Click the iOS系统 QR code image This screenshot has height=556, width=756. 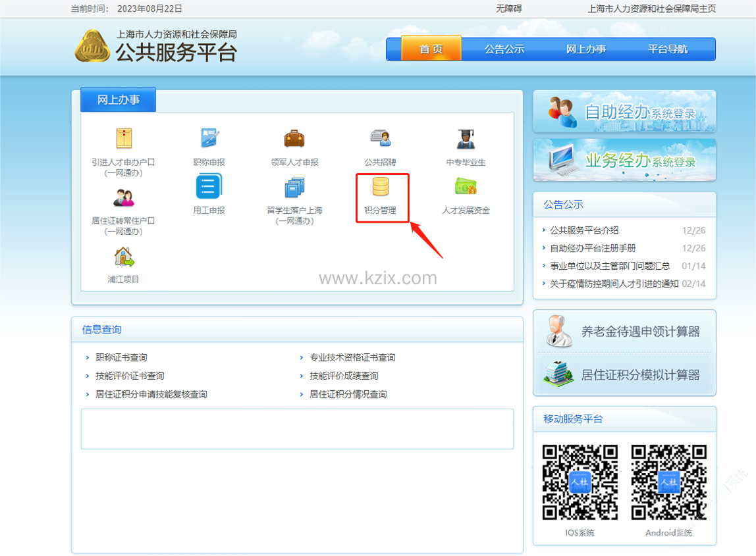(580, 482)
